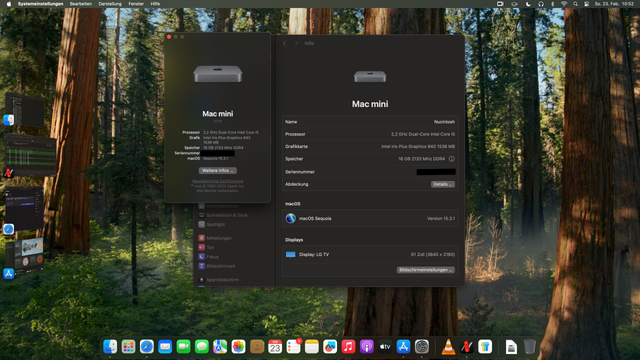This screenshot has width=640, height=360.
Task: Open the Darstellung menu
Action: coord(110,4)
